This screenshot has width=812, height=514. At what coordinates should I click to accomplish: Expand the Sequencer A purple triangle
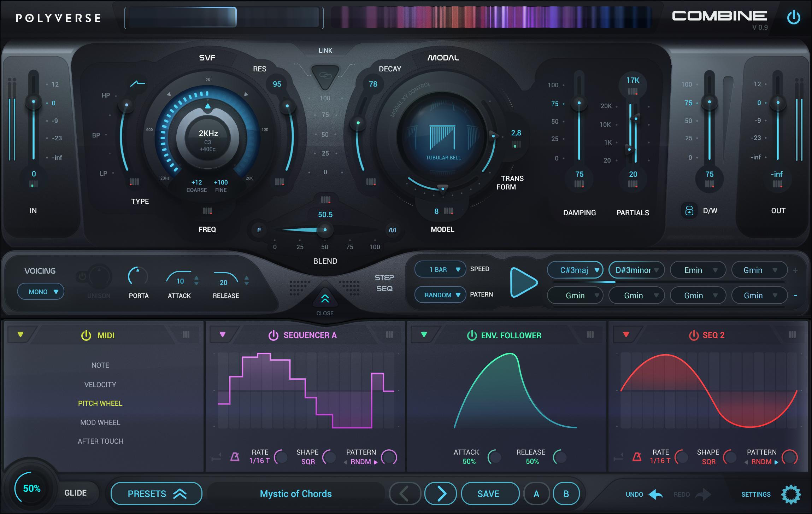tap(223, 334)
